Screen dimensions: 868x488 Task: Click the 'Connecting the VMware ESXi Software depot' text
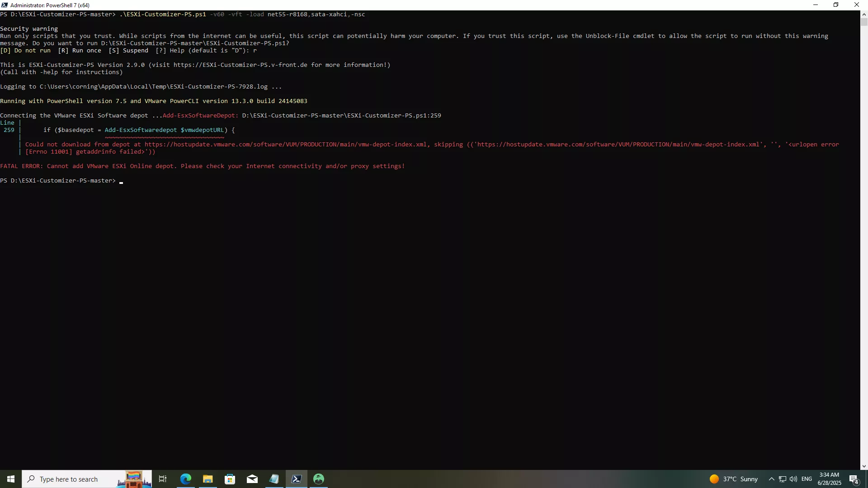[x=74, y=116]
